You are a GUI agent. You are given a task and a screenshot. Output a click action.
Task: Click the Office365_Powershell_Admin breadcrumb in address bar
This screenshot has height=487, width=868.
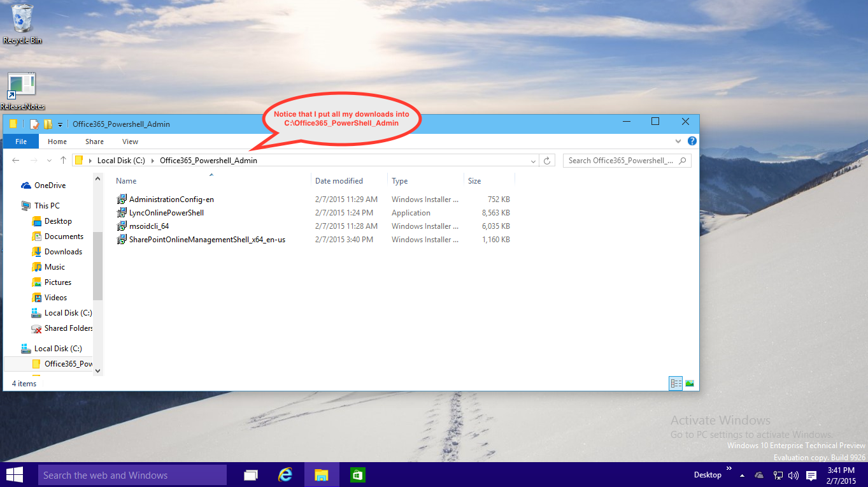click(208, 161)
